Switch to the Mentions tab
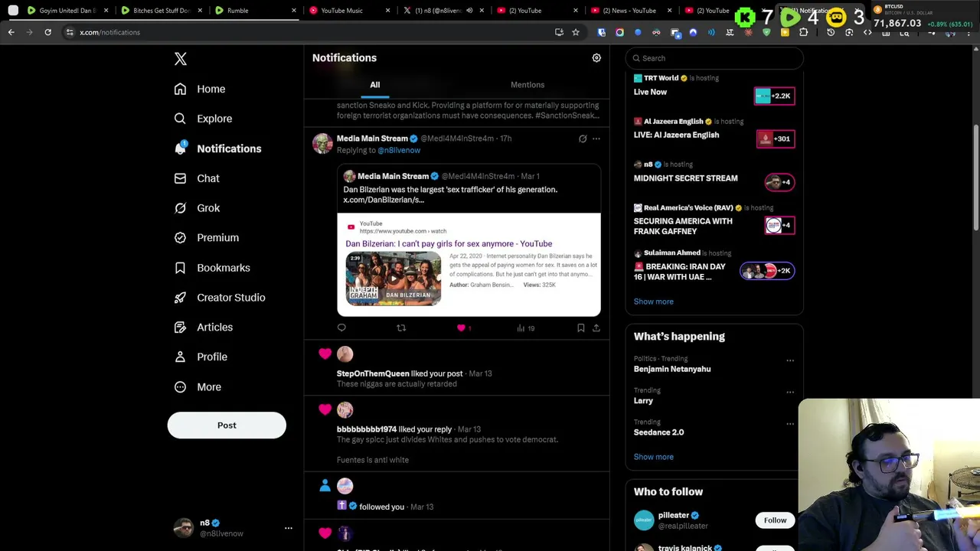 tap(528, 85)
